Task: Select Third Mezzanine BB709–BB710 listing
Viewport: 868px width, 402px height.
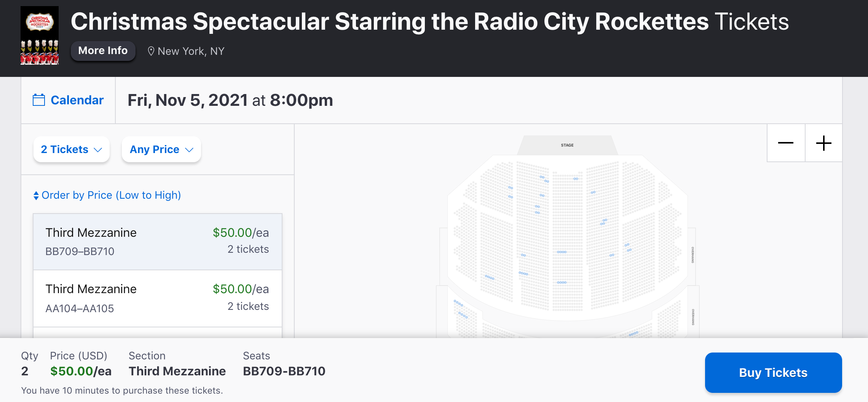Action: pyautogui.click(x=158, y=242)
